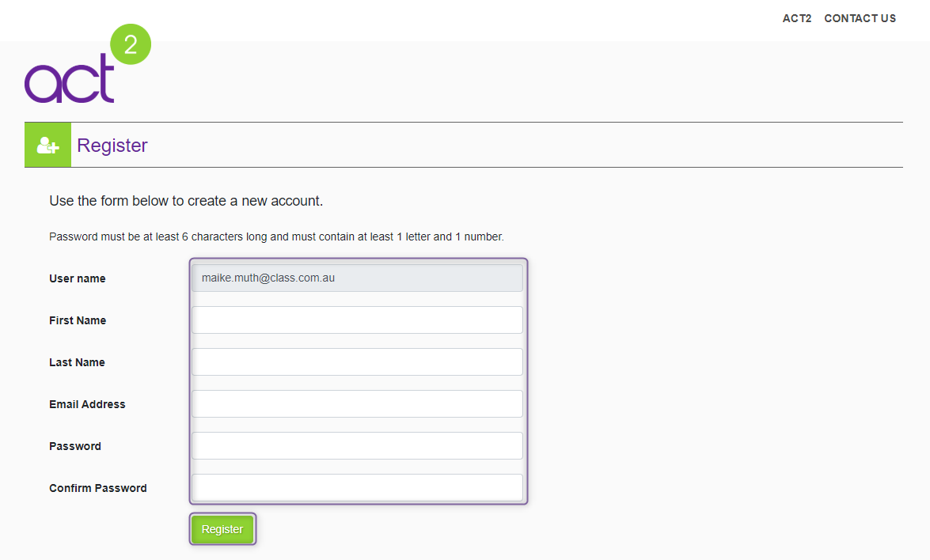Click the Register page heading

tap(112, 146)
